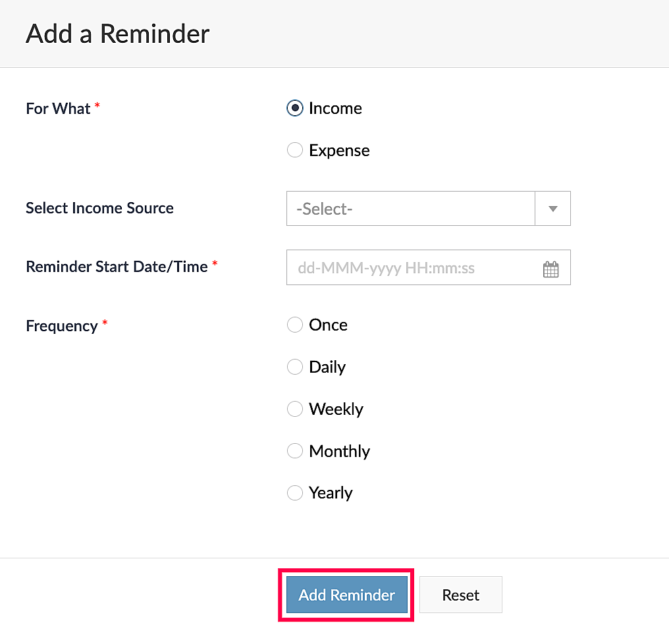Click the "Frequency" field label
Screen dimensions: 669x644
(x=61, y=326)
